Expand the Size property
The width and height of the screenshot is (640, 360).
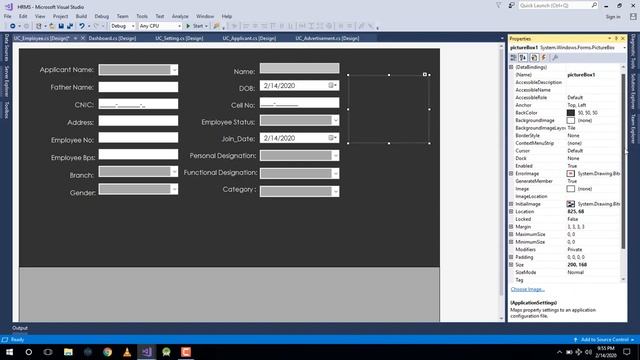tap(511, 264)
